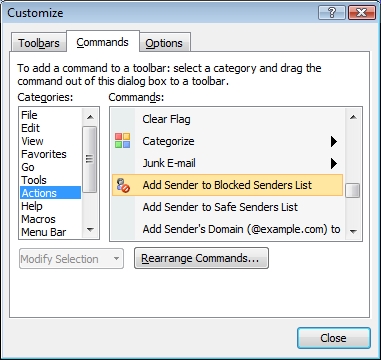Click the Categorize color squares icon

[x=122, y=141]
